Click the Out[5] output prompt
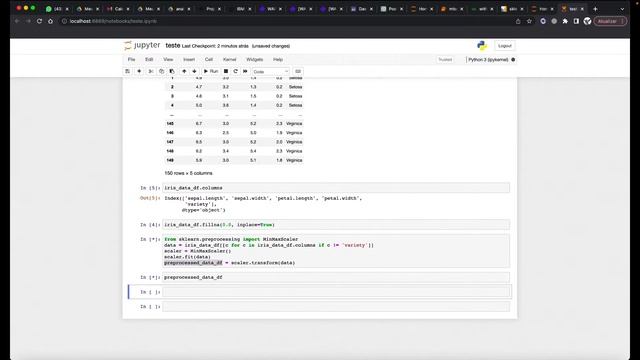 click(x=150, y=198)
